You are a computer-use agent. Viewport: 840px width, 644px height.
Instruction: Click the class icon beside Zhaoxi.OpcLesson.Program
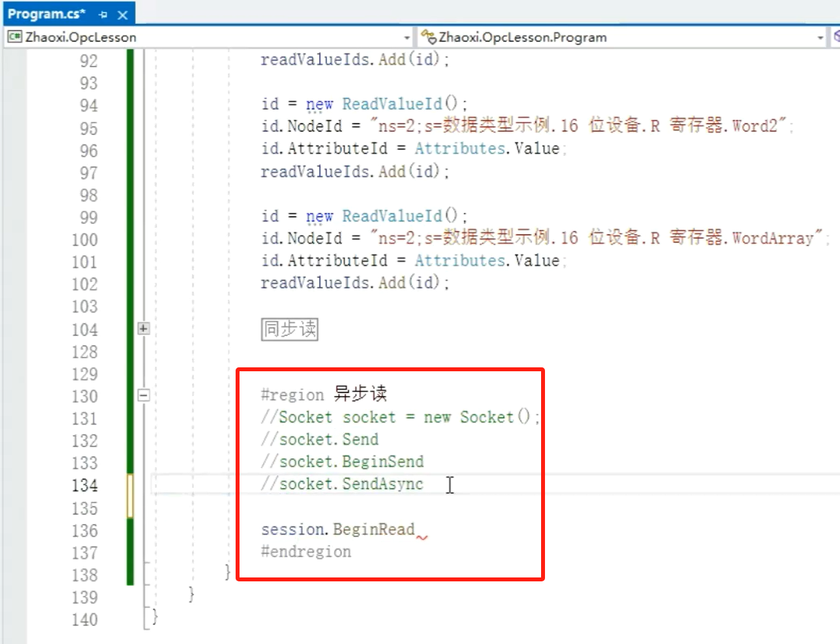tap(428, 37)
